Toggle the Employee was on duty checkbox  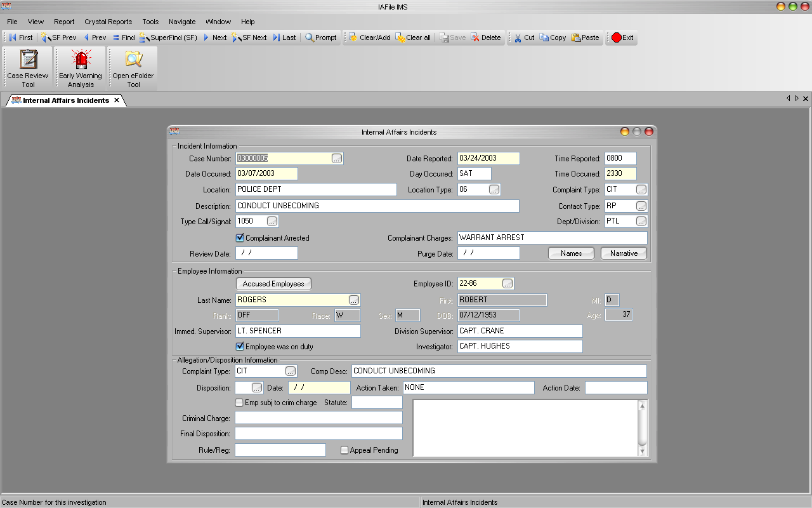240,347
